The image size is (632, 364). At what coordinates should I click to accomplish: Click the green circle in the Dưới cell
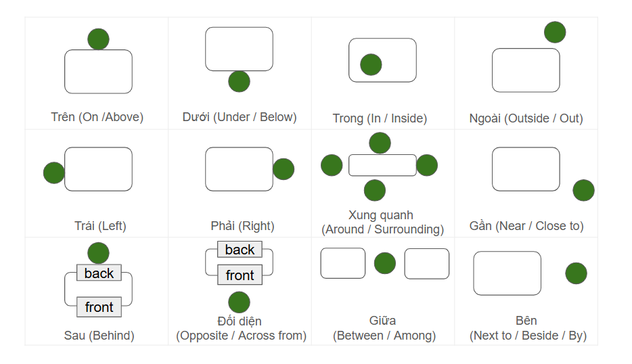(239, 81)
